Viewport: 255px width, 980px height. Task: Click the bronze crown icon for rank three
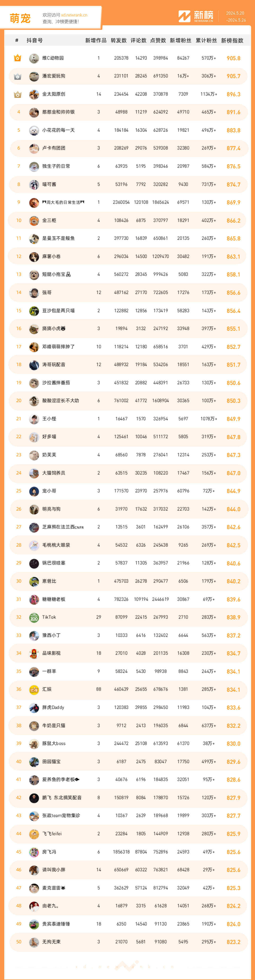coord(17,94)
